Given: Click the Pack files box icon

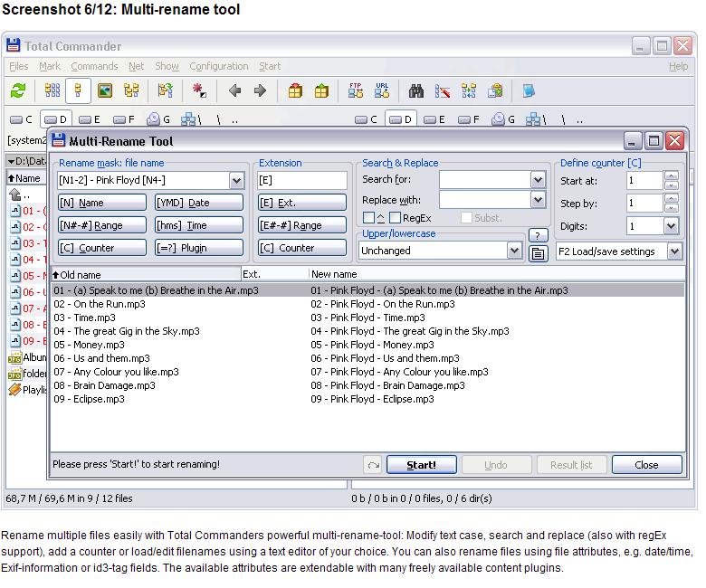Looking at the screenshot, I should point(295,90).
